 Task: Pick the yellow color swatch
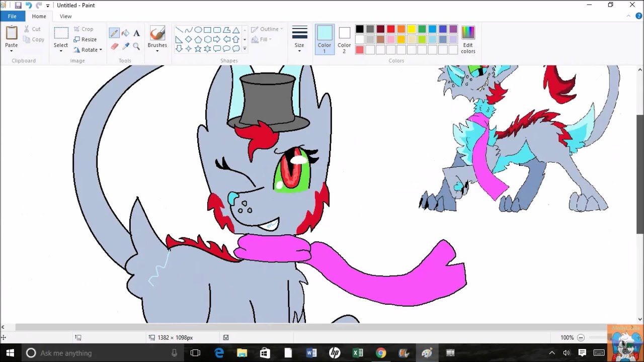(x=412, y=29)
